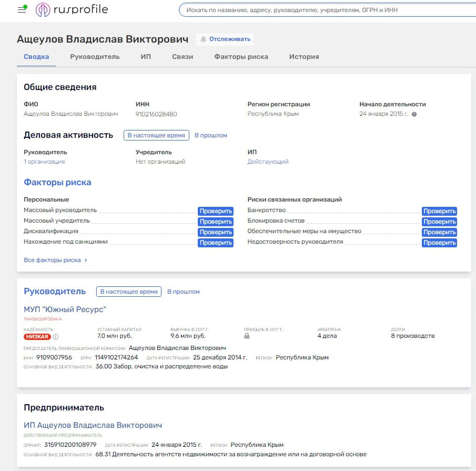Check Массовый руководитель risk factor

tap(215, 211)
